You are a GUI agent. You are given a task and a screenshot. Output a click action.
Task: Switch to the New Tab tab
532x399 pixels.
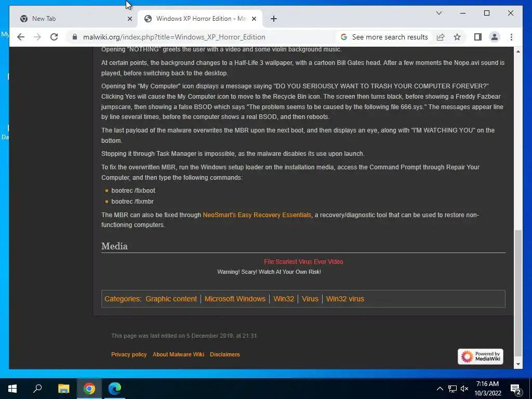point(74,19)
